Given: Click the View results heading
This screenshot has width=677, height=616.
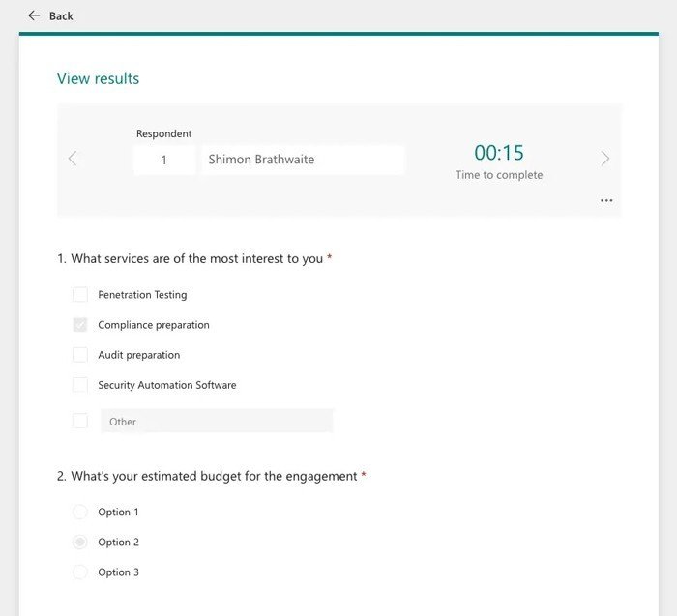Looking at the screenshot, I should [98, 78].
